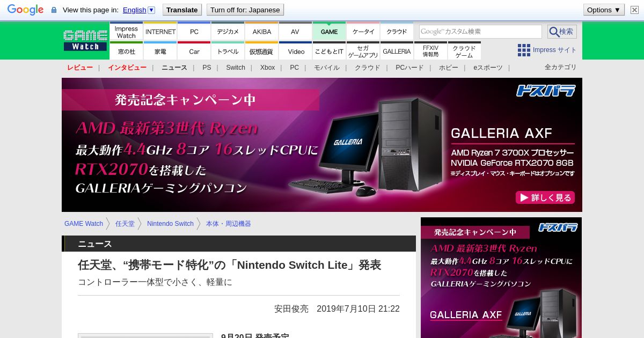Image resolution: width=644 pixels, height=338 pixels.
Task: Open the INTERNET Watch tab
Action: (160, 32)
